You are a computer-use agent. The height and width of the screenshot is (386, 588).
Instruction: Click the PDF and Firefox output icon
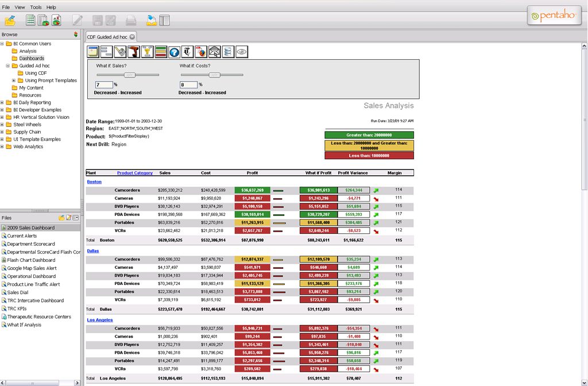pyautogui.click(x=201, y=52)
